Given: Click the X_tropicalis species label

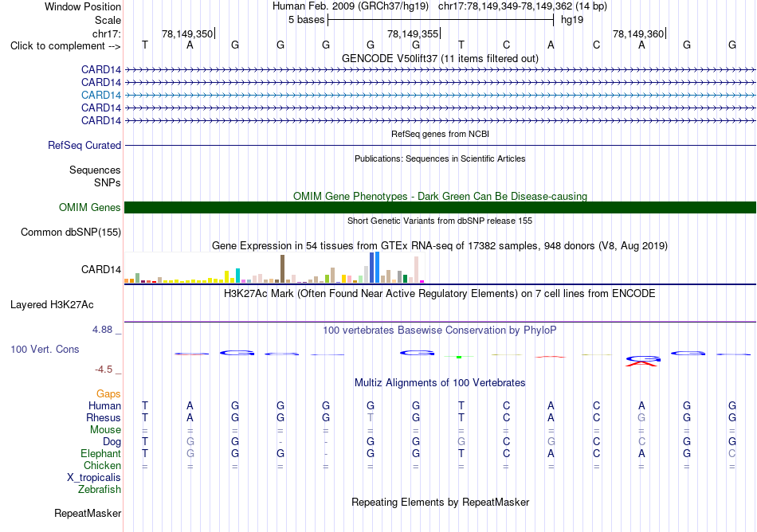Looking at the screenshot, I should [94, 478].
